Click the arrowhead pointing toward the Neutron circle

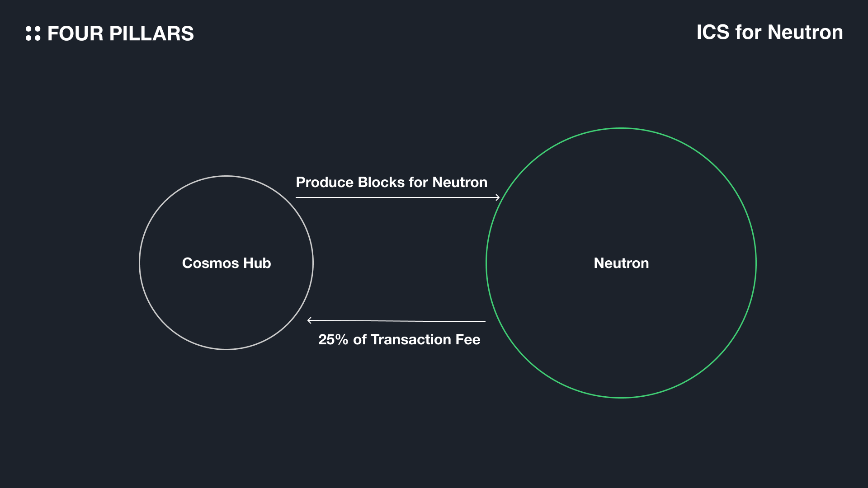(498, 197)
